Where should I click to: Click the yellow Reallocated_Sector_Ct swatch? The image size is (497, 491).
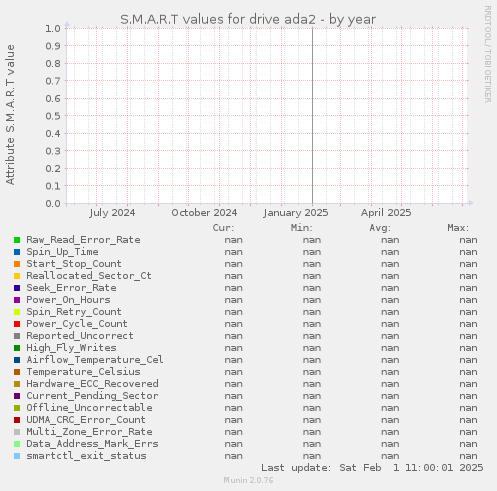click(x=17, y=276)
